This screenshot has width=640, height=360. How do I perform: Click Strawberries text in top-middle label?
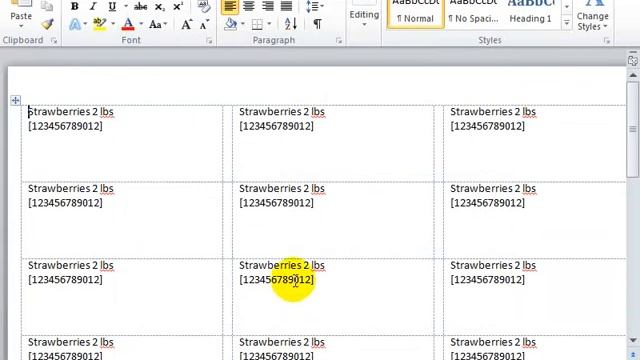282,112
